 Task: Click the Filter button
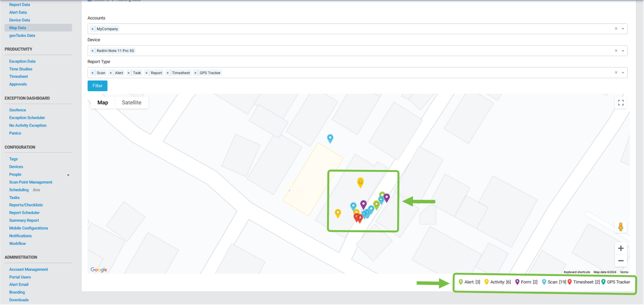click(x=97, y=86)
